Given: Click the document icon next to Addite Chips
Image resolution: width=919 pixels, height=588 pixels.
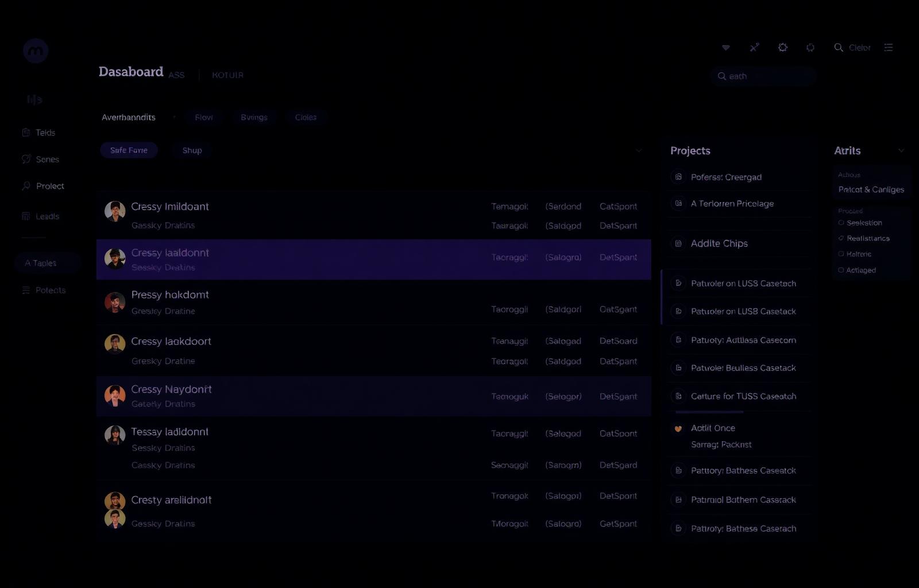Looking at the screenshot, I should tap(678, 243).
